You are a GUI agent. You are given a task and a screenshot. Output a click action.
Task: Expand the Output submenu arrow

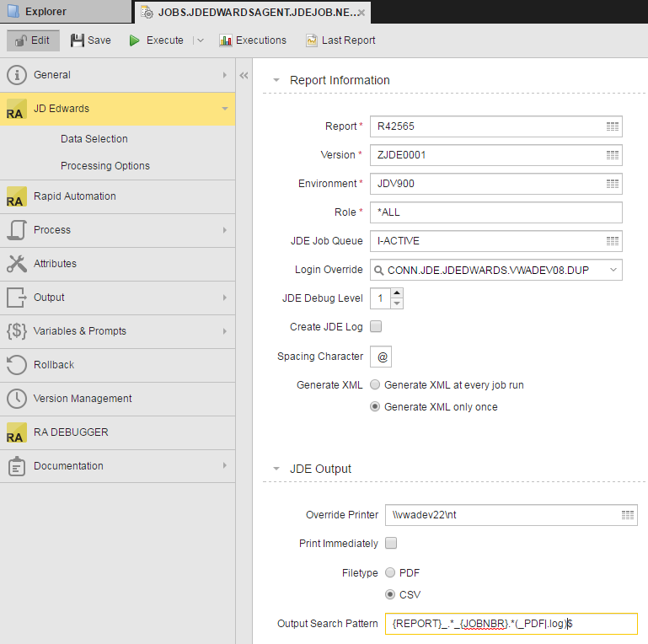tap(225, 298)
